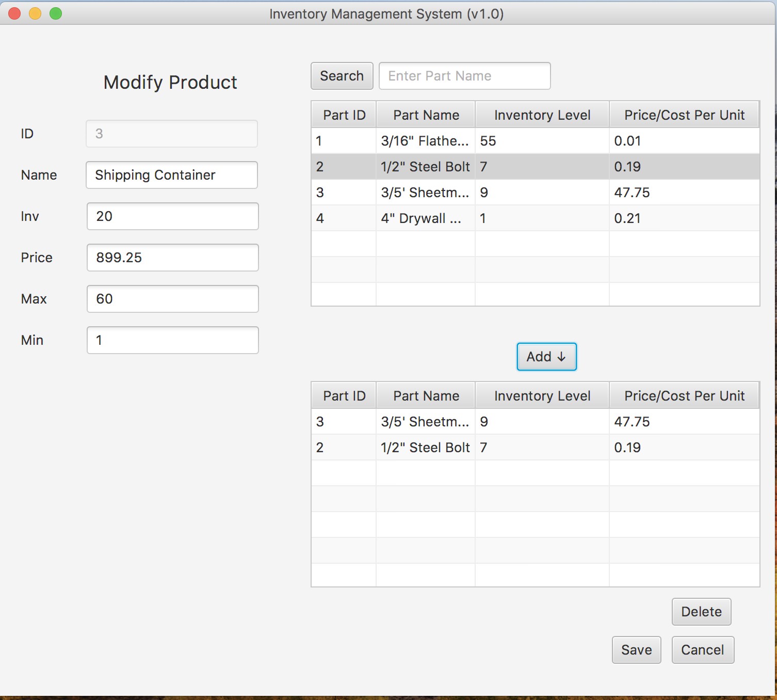Click the Search button
The image size is (777, 700).
click(342, 76)
